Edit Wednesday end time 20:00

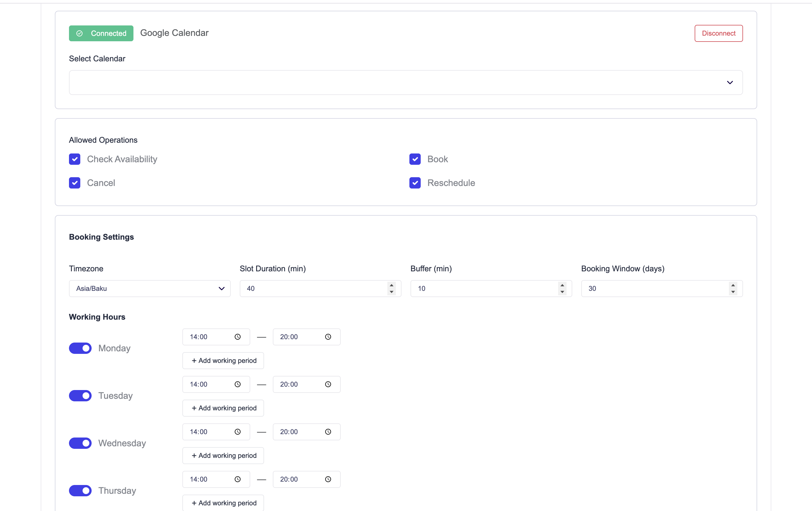[306, 432]
